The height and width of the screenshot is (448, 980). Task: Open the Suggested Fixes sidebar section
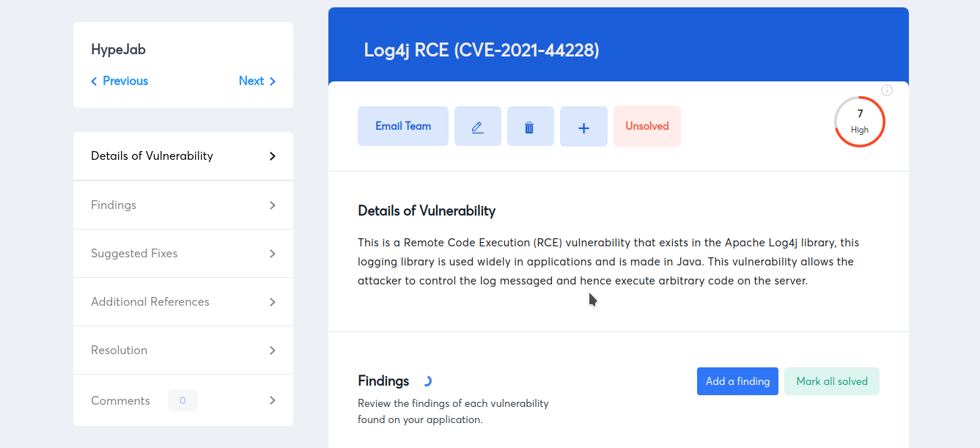tap(183, 254)
